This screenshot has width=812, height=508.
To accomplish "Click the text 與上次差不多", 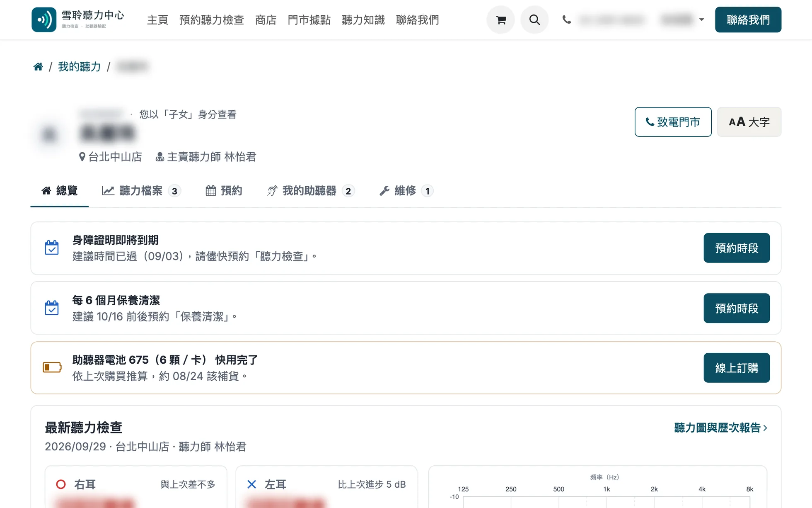I will [x=188, y=484].
